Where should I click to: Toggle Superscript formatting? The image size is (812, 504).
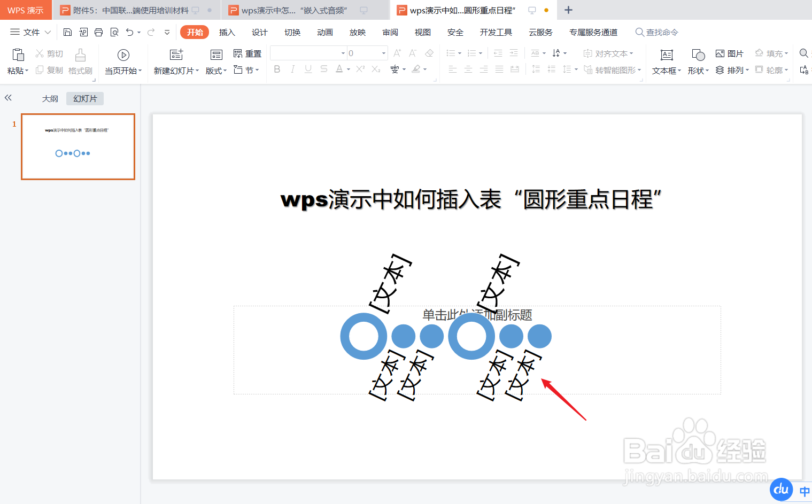360,69
